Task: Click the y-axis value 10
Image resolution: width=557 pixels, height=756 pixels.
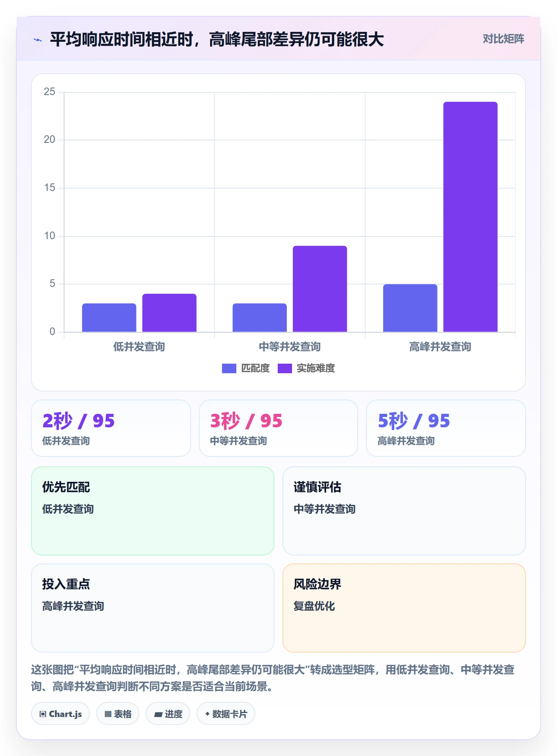Action: coord(50,236)
